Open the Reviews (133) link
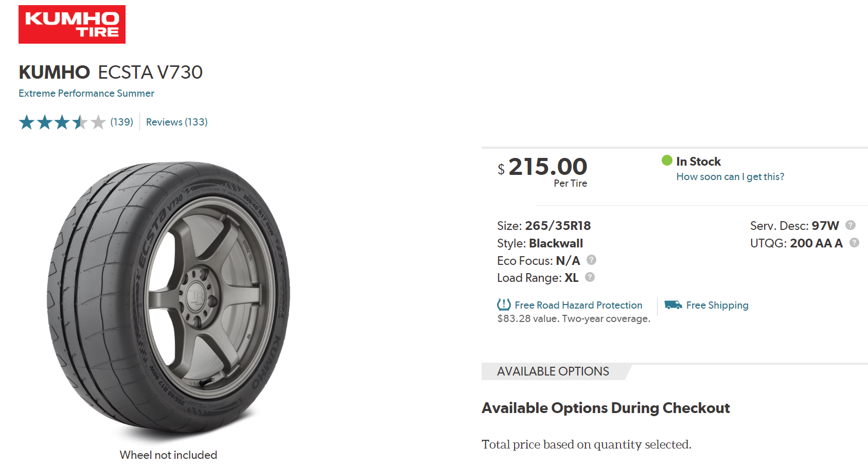This screenshot has height=465, width=868. (x=176, y=122)
